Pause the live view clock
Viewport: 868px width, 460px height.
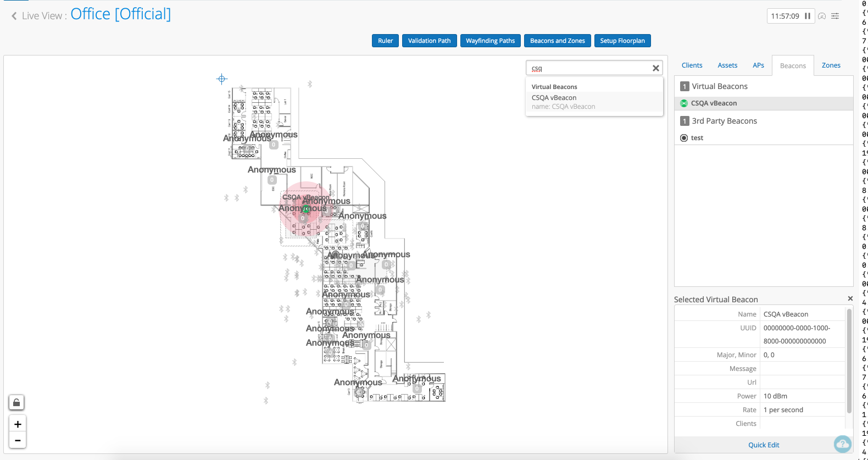(807, 16)
